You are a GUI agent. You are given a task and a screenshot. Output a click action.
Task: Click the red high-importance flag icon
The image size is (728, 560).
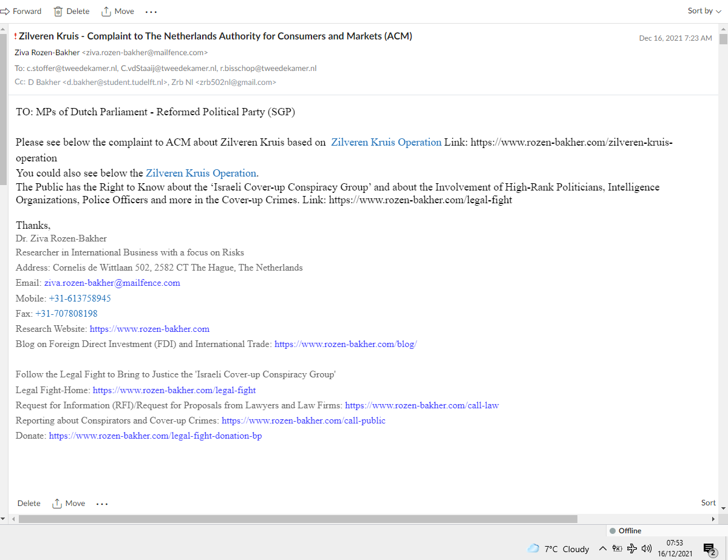15,36
